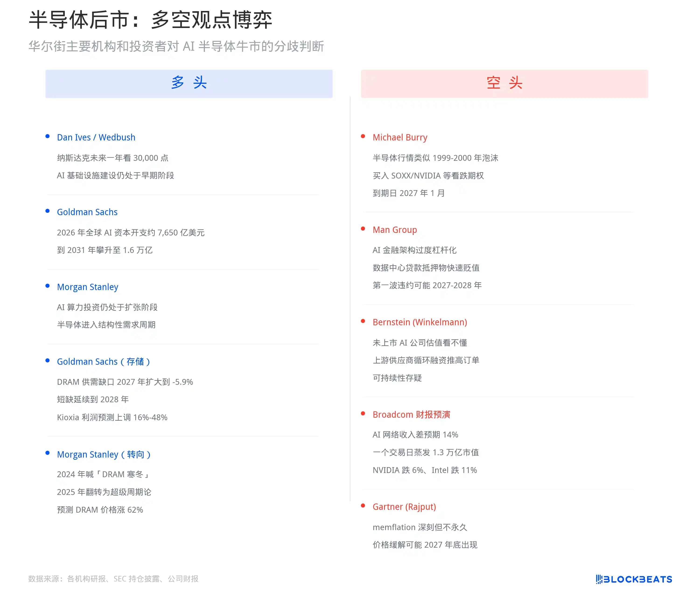
Task: Click the line AI 网络收入差预期 14%
Action: [415, 434]
